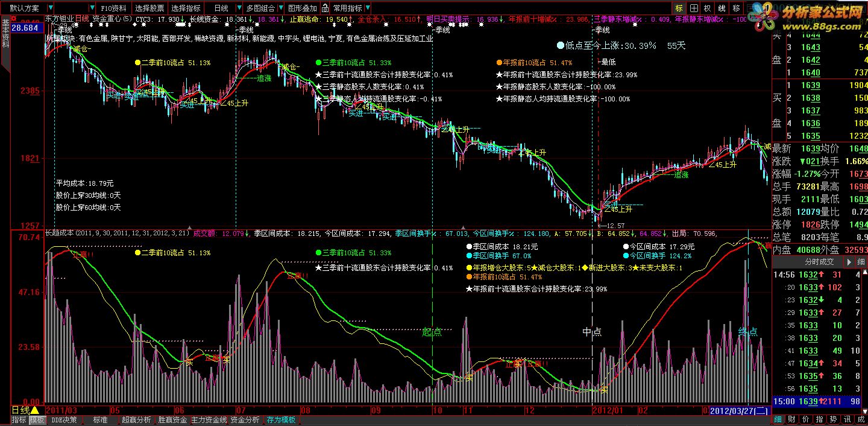Click the 日线 period label at bottom left
This screenshot has width=868, height=426.
coord(20,410)
